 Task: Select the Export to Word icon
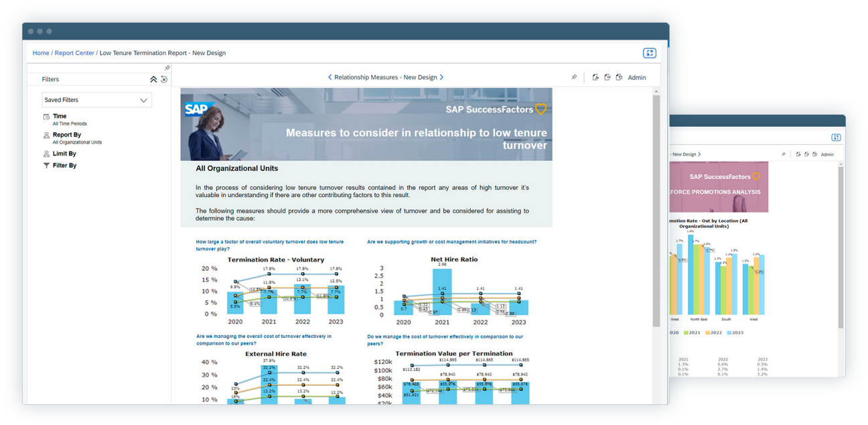607,77
